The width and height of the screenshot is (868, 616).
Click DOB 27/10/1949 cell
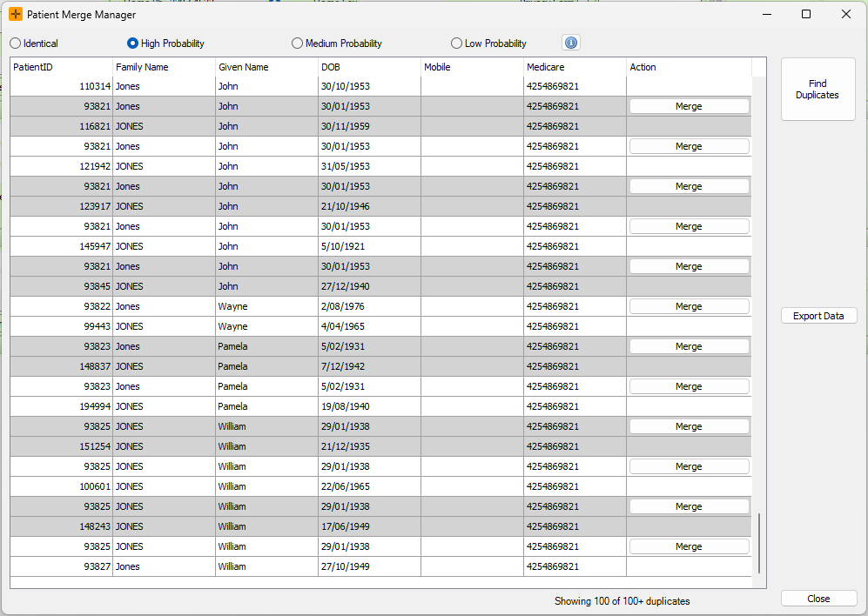click(369, 566)
